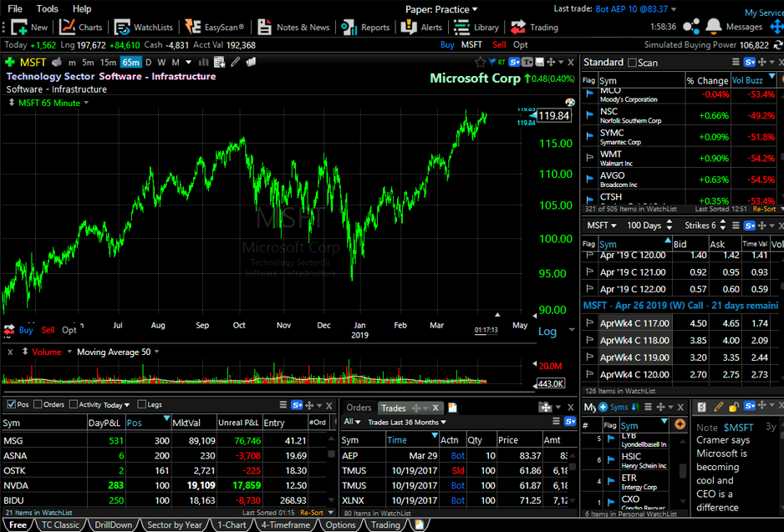Click the lock icon in Note panel
This screenshot has height=532, width=784.
[734, 407]
